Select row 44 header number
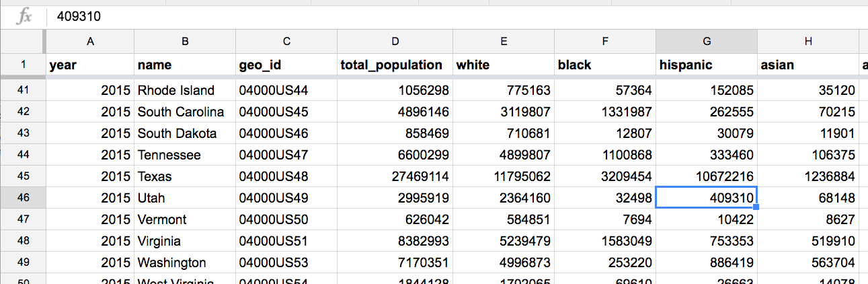868x284 pixels. [23, 155]
